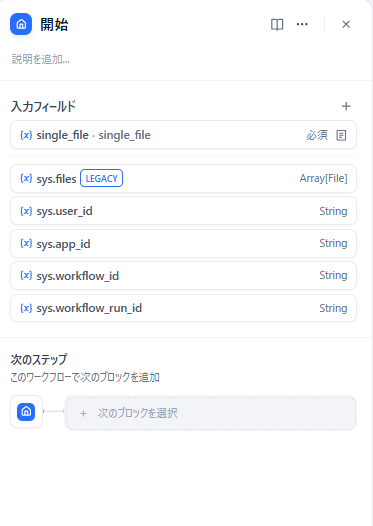Click the variable icon beside single_file
Screen dimensions: 373x526
(x=26, y=135)
